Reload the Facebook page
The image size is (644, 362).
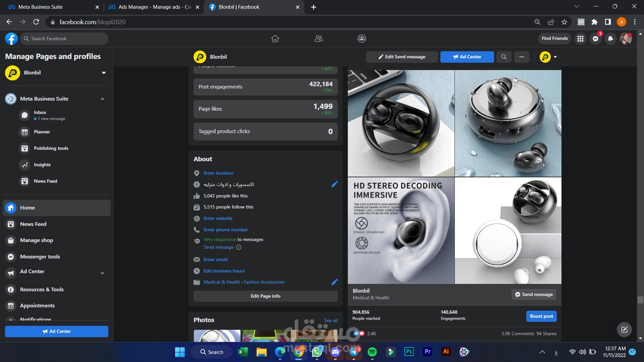(x=36, y=22)
